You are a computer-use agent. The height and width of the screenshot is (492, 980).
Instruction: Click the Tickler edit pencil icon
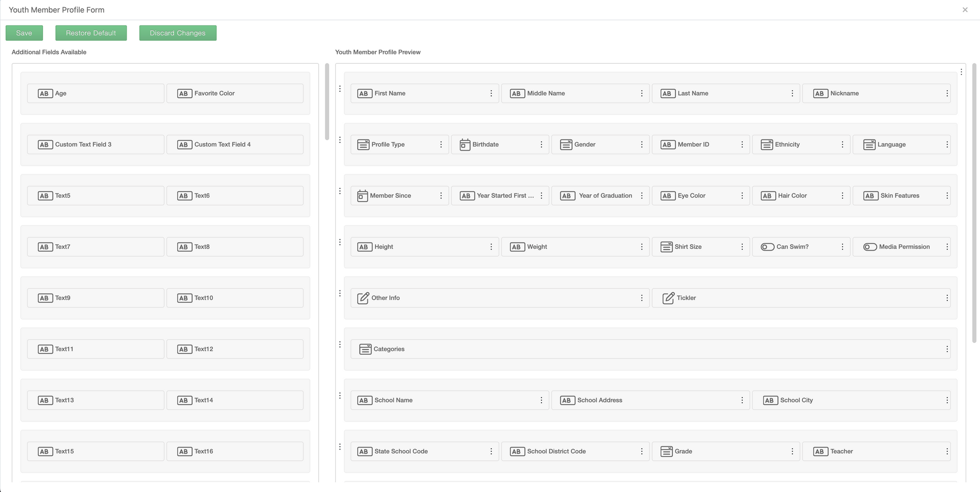coord(668,298)
